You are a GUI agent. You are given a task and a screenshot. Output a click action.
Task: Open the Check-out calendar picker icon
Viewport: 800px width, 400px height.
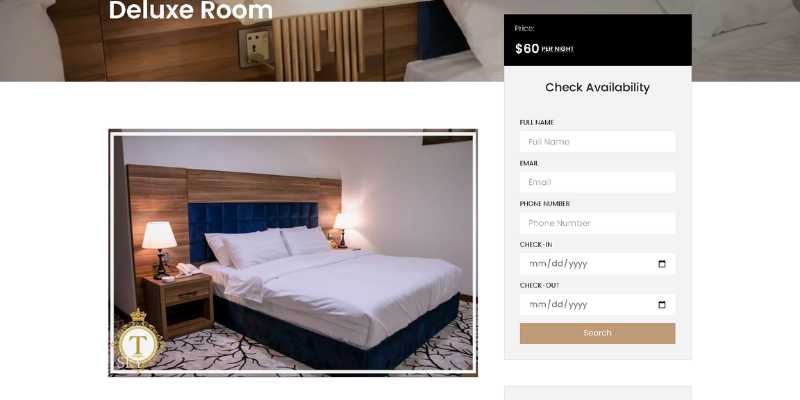(x=662, y=305)
